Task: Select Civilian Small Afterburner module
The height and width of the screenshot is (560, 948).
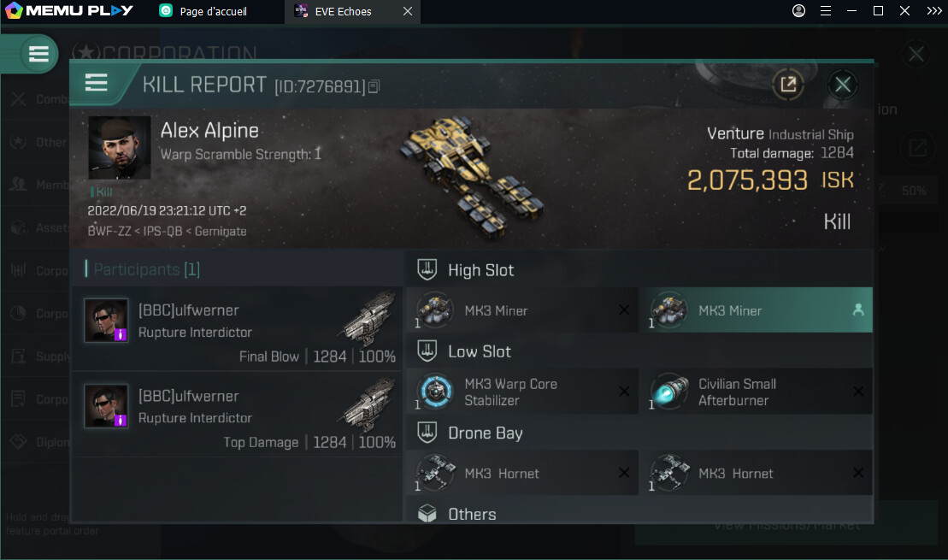Action: tap(756, 392)
